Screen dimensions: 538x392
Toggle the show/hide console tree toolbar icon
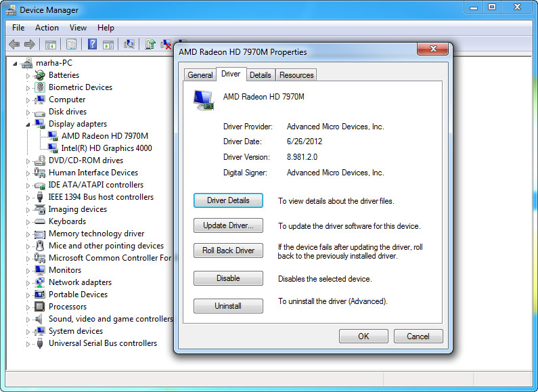click(x=51, y=44)
